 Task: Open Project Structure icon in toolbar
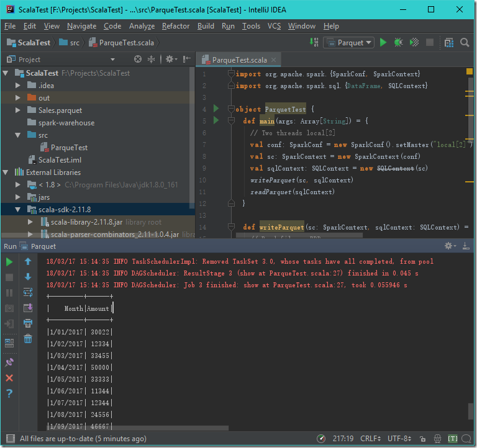point(449,43)
